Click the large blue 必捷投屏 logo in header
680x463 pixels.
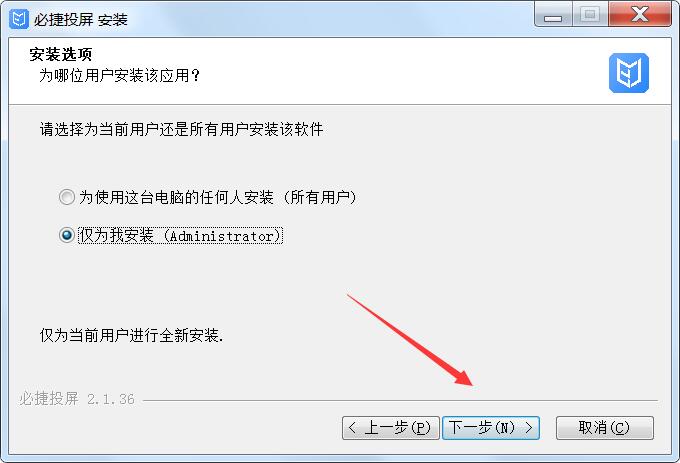pyautogui.click(x=629, y=73)
